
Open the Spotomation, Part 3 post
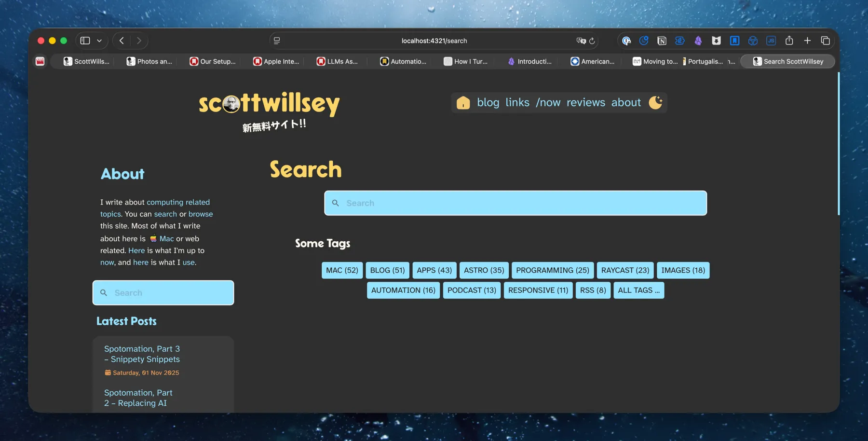[142, 354]
